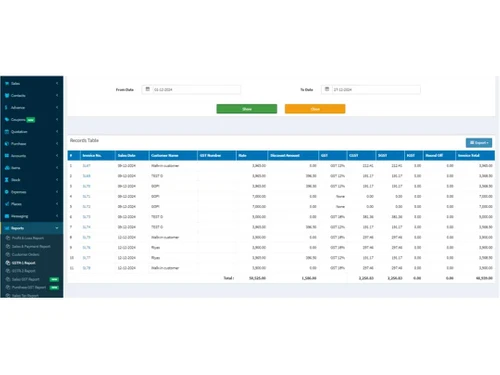Viewport: 500px width, 375px height.
Task: Click the Accounts grid icon in sidebar
Action: coord(7,156)
